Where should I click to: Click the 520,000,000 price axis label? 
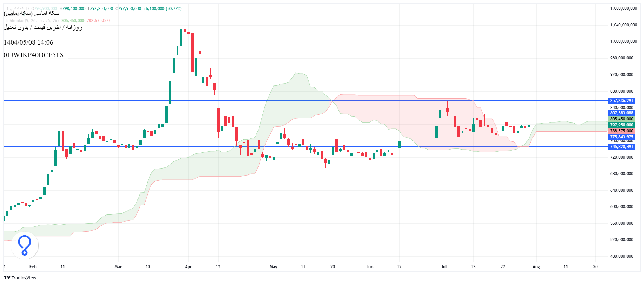click(622, 240)
